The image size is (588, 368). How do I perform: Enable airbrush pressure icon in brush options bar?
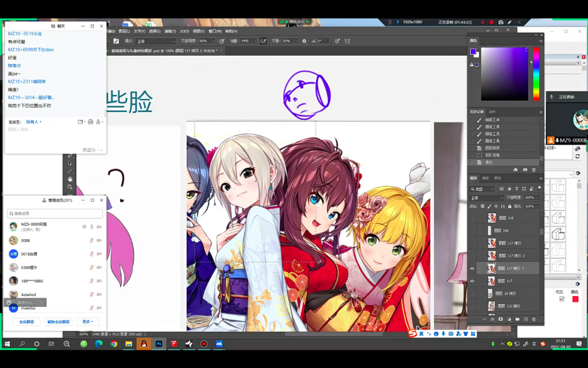coord(264,41)
